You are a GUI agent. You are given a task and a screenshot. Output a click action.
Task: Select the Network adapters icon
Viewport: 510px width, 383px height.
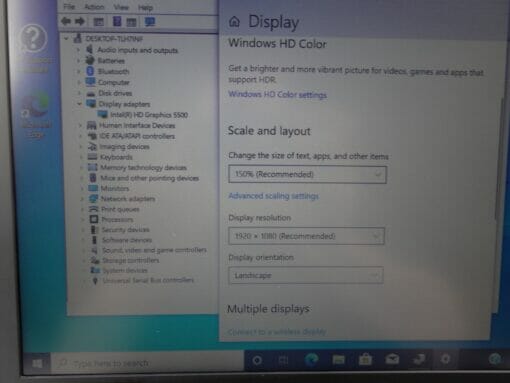[x=93, y=199]
